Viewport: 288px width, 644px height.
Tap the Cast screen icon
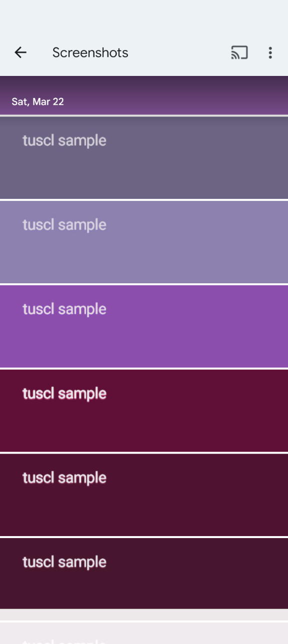(239, 52)
